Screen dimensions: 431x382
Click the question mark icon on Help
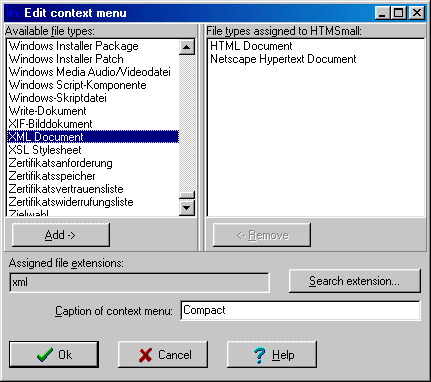coord(259,355)
